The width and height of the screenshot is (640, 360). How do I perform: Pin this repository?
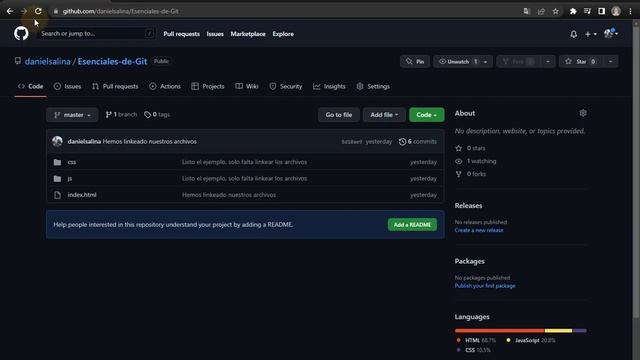coord(415,62)
